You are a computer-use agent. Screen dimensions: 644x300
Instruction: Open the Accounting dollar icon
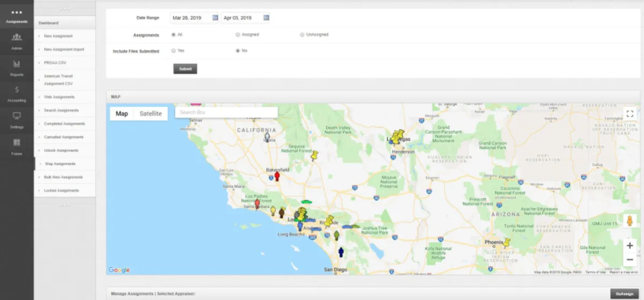point(17,90)
